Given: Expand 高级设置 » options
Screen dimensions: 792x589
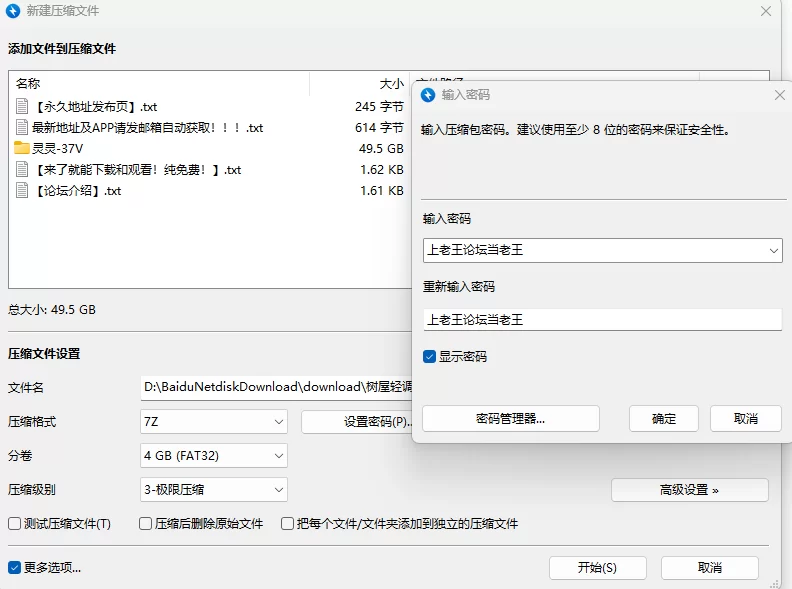Looking at the screenshot, I should pos(689,490).
